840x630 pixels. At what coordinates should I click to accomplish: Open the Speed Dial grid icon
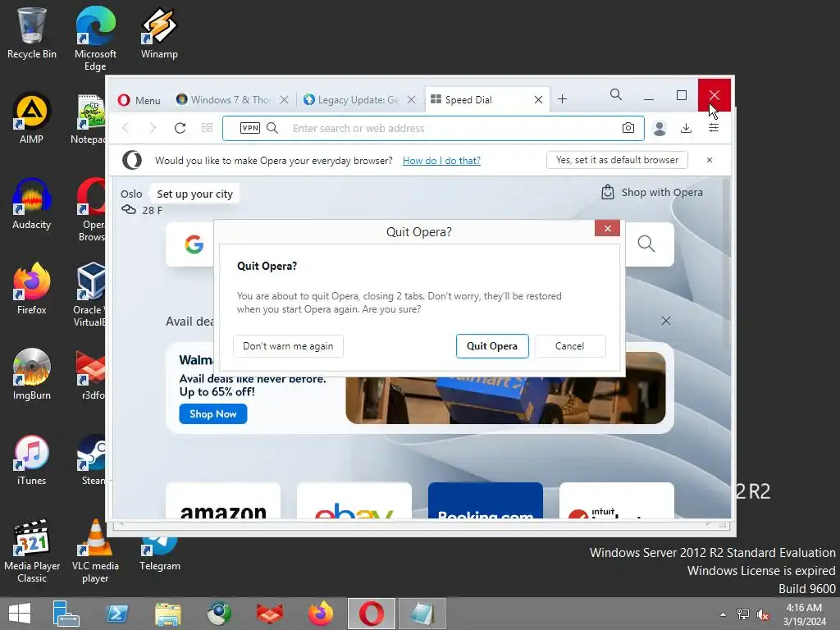coord(207,128)
